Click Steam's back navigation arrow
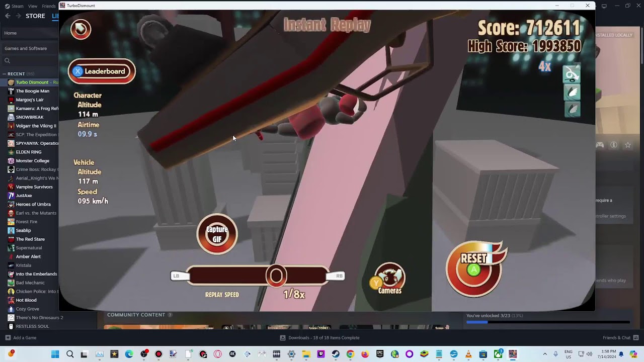 click(8, 16)
